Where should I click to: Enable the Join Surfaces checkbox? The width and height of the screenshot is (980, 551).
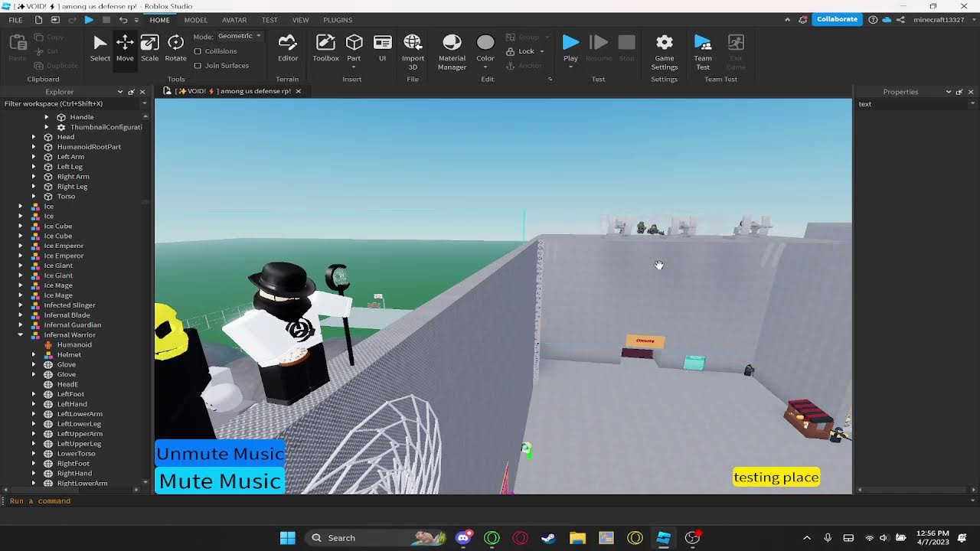click(198, 66)
